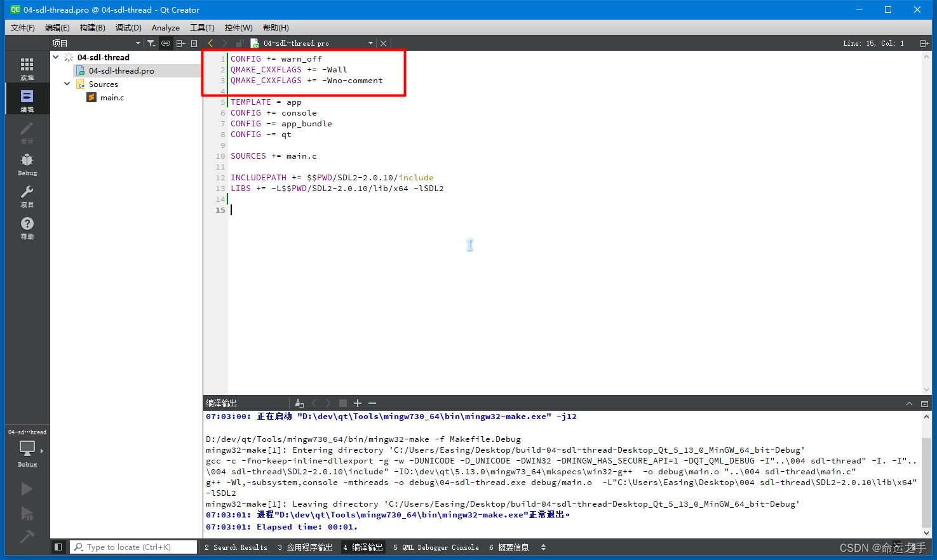Zoom out compile output minus button
Image resolution: width=937 pixels, height=560 pixels.
(x=372, y=403)
